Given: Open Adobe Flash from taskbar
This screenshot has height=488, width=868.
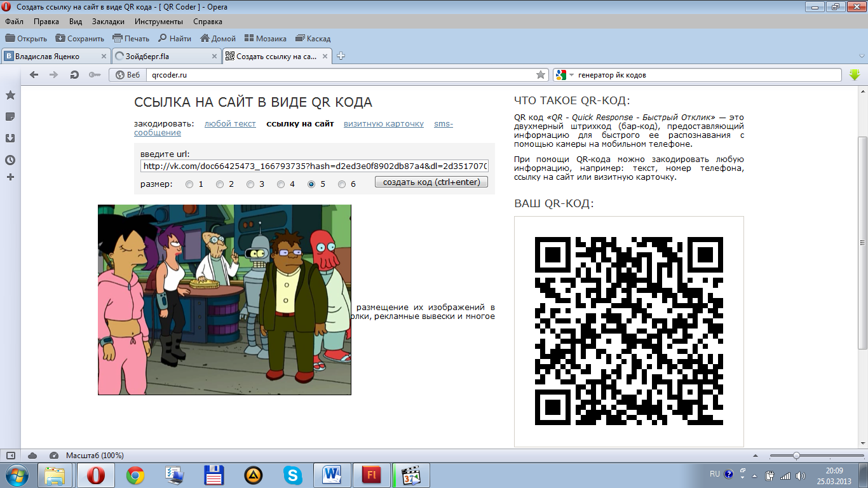Looking at the screenshot, I should click(x=372, y=475).
